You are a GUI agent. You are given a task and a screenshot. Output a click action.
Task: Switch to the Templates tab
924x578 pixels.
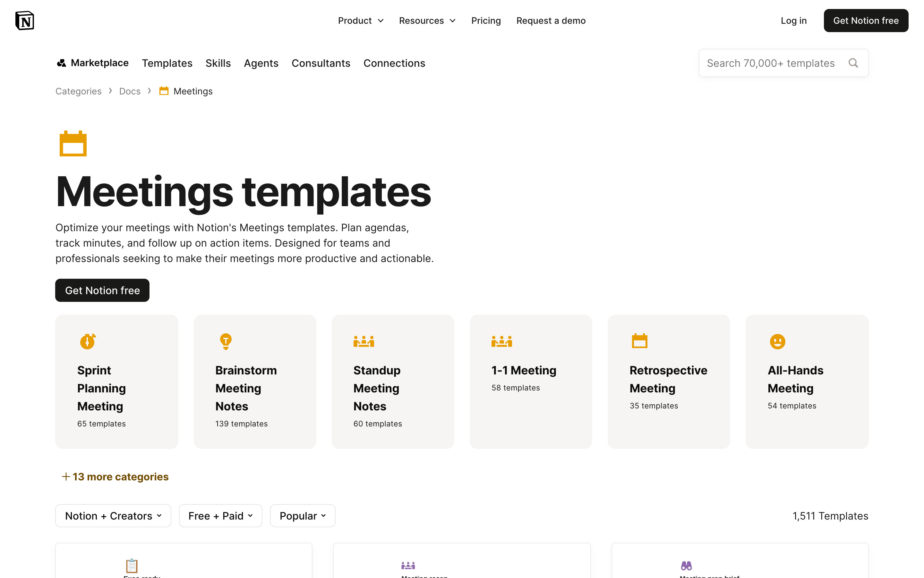pyautogui.click(x=167, y=63)
